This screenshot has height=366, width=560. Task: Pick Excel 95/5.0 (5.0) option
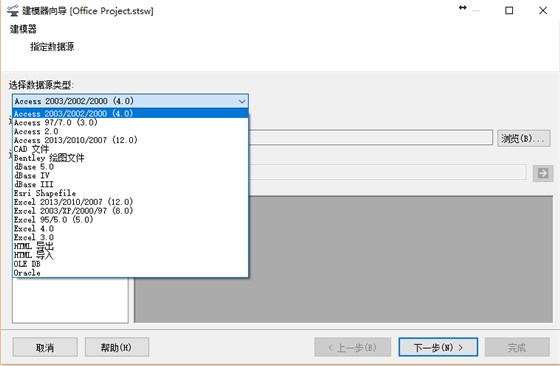point(130,220)
